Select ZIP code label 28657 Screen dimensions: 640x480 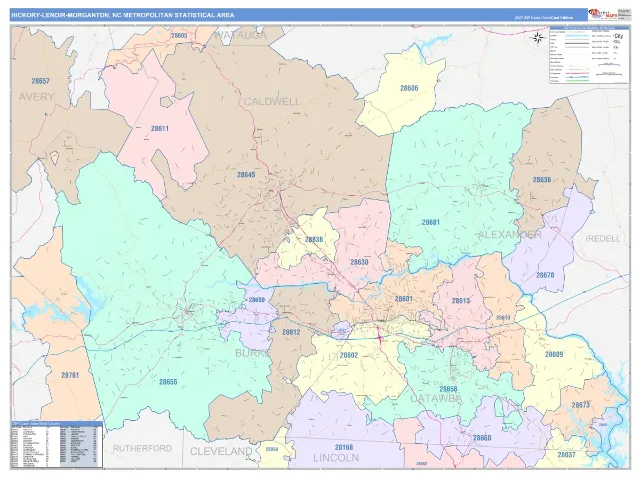click(40, 81)
